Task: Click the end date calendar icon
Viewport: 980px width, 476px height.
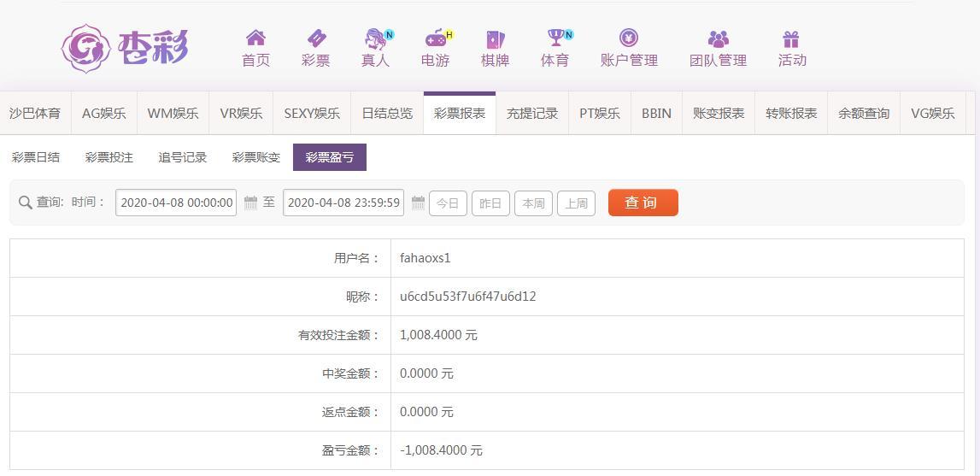Action: 418,203
